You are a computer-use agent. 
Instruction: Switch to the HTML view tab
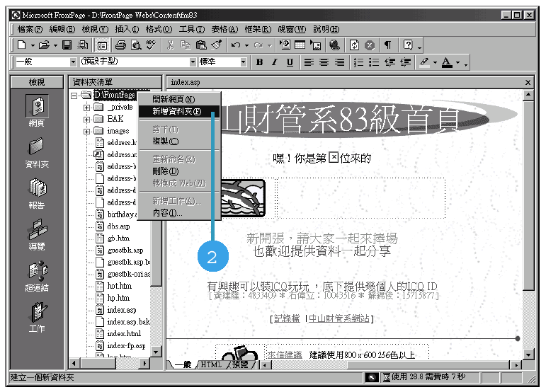coord(211,364)
